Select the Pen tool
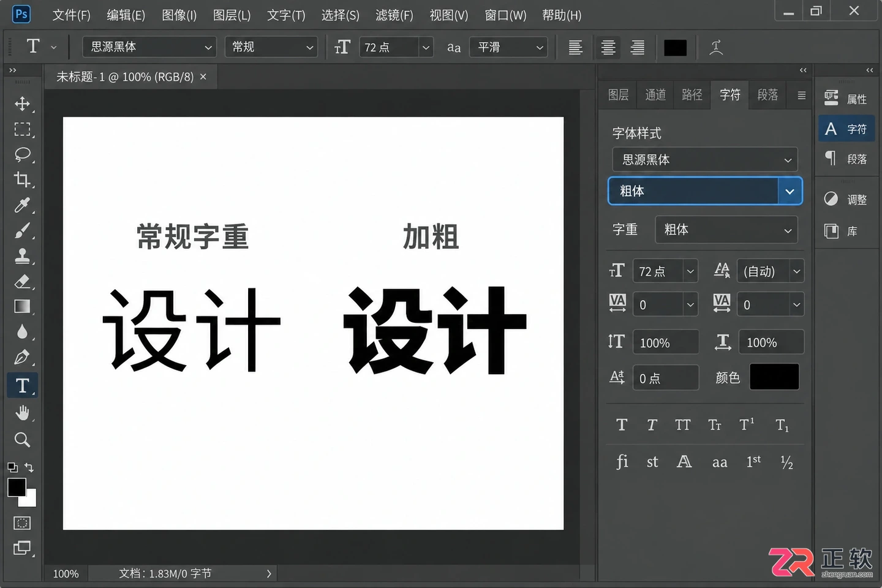 (23, 358)
